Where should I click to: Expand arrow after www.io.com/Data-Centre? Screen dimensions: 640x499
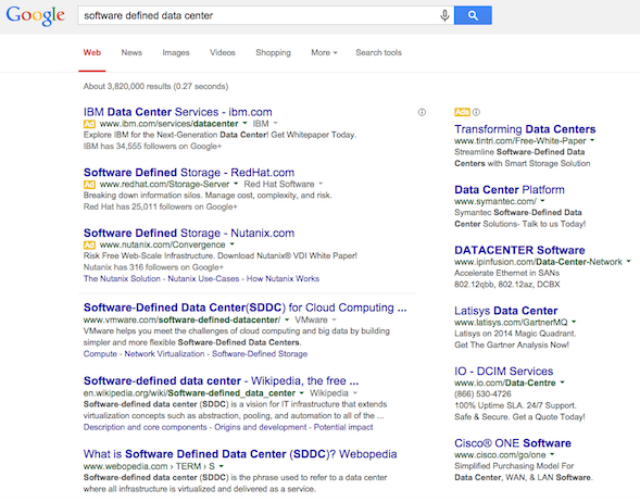point(562,382)
